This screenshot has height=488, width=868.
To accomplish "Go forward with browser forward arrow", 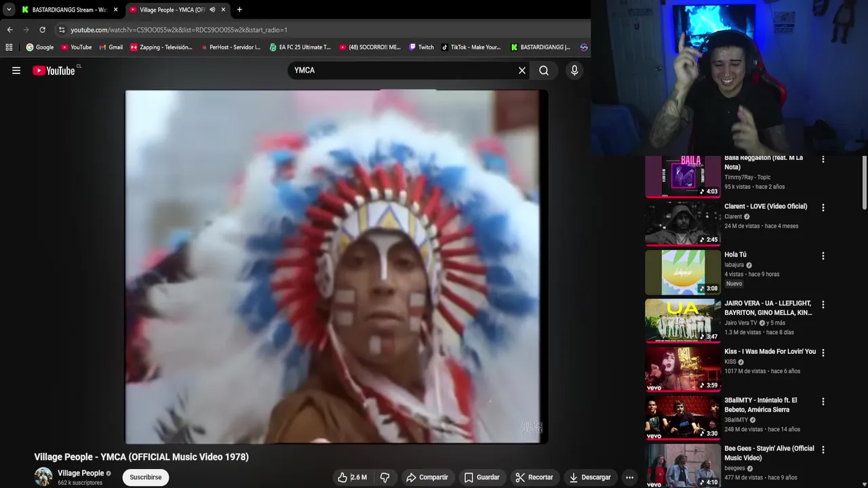I will (26, 30).
